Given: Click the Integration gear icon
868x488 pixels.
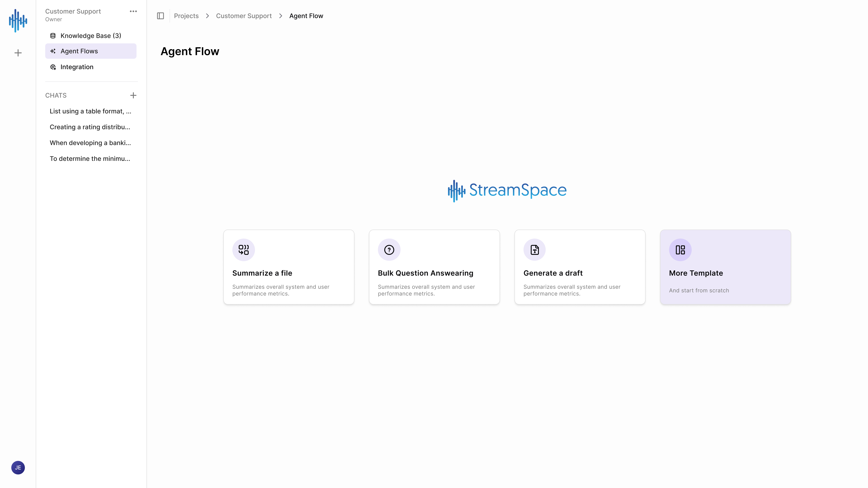Looking at the screenshot, I should [53, 67].
